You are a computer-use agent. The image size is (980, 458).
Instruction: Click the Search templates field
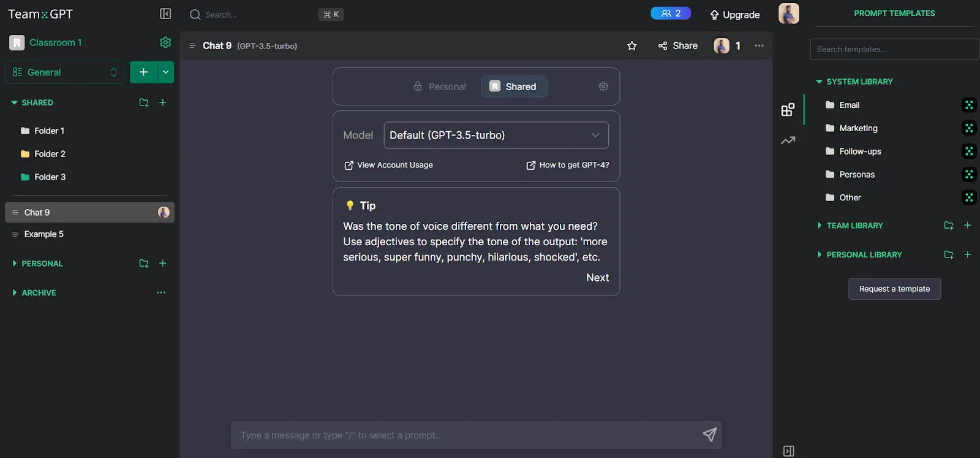(894, 50)
